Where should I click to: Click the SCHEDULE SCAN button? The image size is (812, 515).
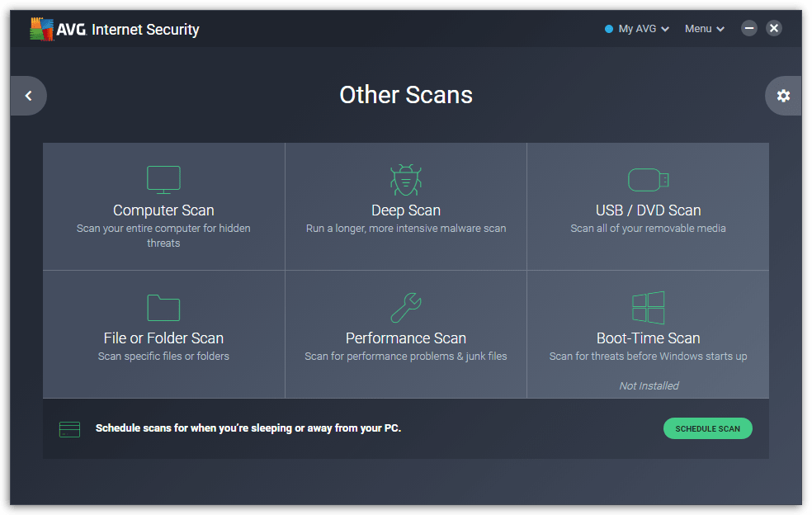point(707,428)
